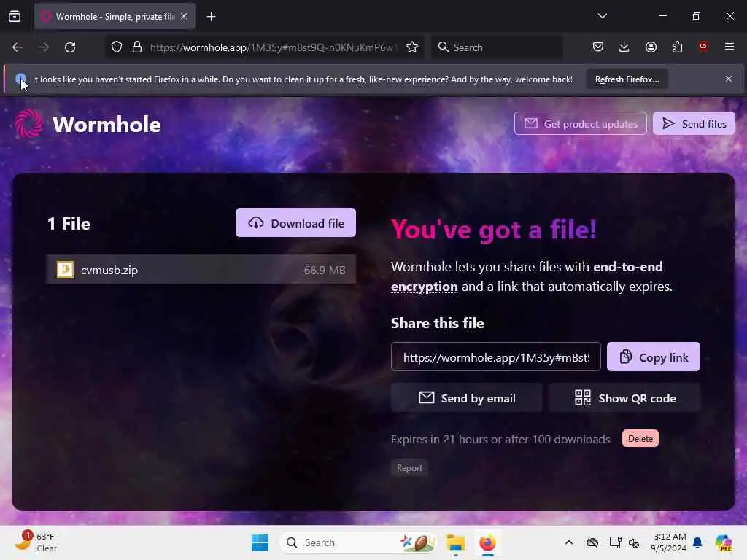
Task: Click Get product updates button
Action: 580,124
